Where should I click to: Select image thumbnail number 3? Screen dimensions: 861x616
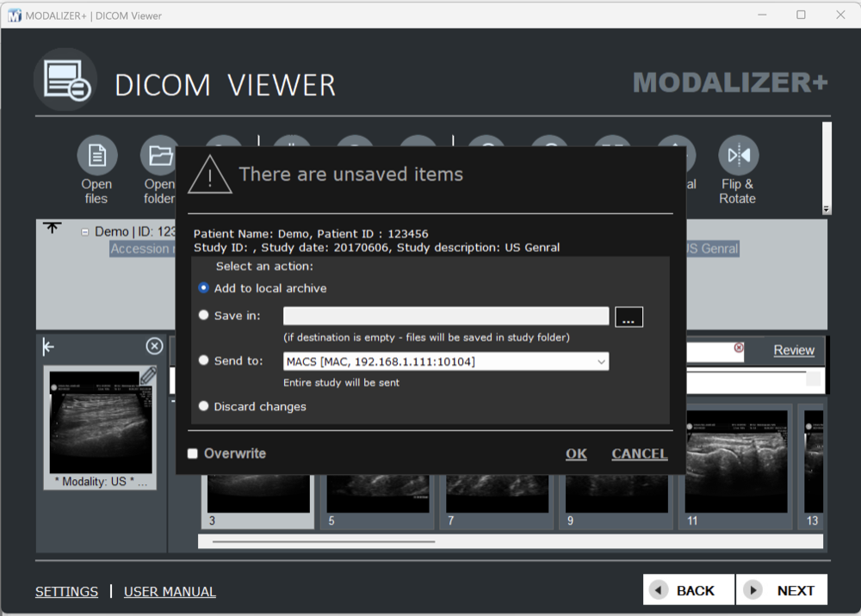(258, 501)
